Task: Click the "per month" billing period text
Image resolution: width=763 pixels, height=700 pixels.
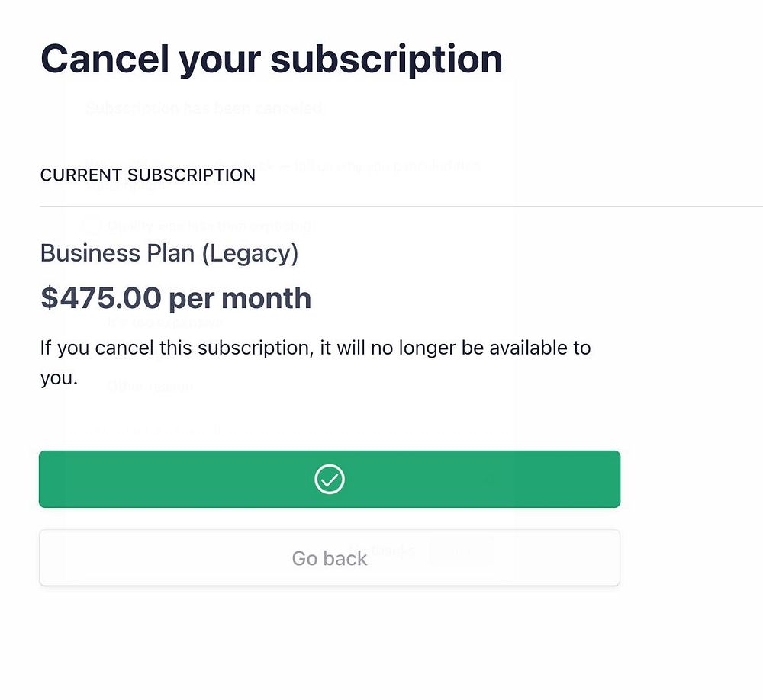Action: (240, 299)
